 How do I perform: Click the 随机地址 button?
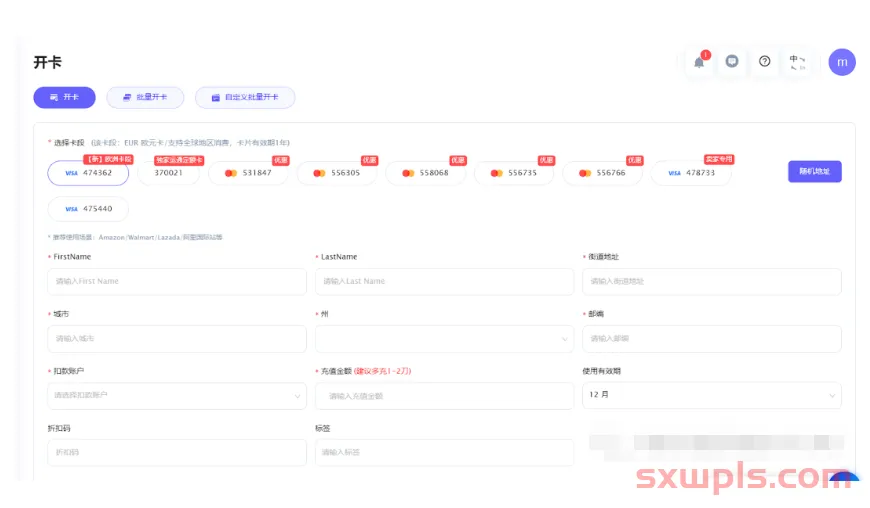pos(814,172)
